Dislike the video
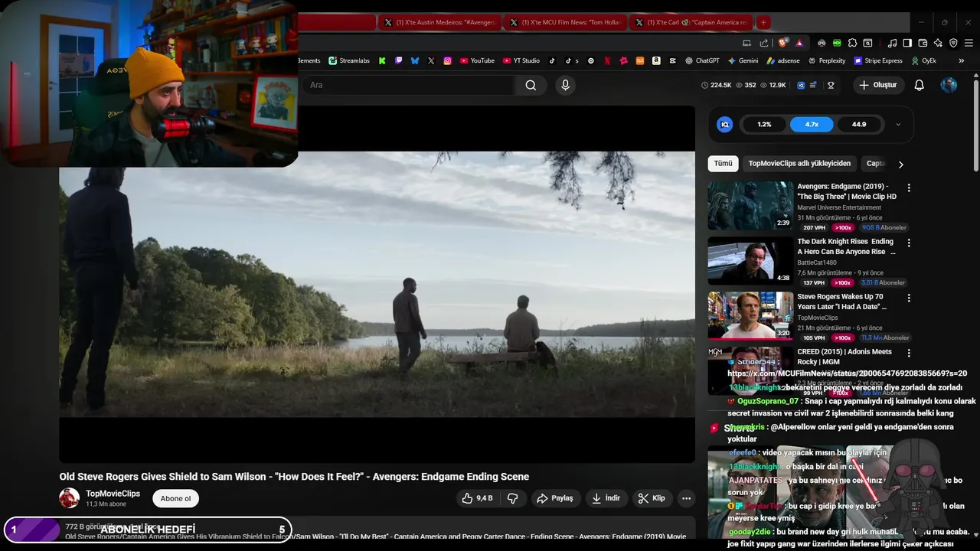The height and width of the screenshot is (551, 980). 513,498
